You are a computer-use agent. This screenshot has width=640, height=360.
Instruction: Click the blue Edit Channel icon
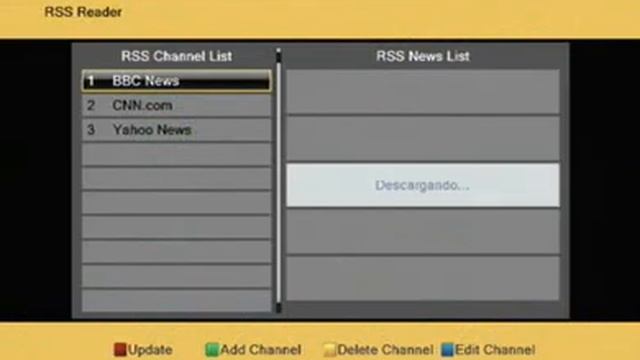(447, 349)
